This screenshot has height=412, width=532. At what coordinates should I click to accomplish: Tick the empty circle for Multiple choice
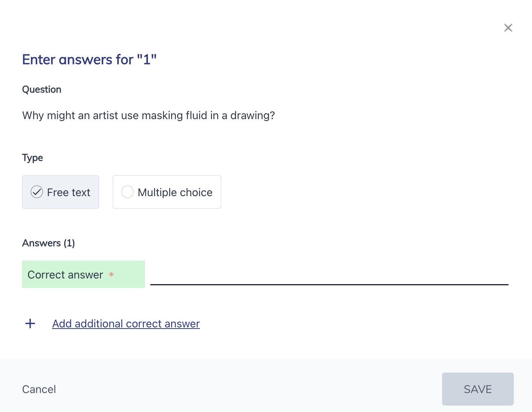pyautogui.click(x=127, y=192)
